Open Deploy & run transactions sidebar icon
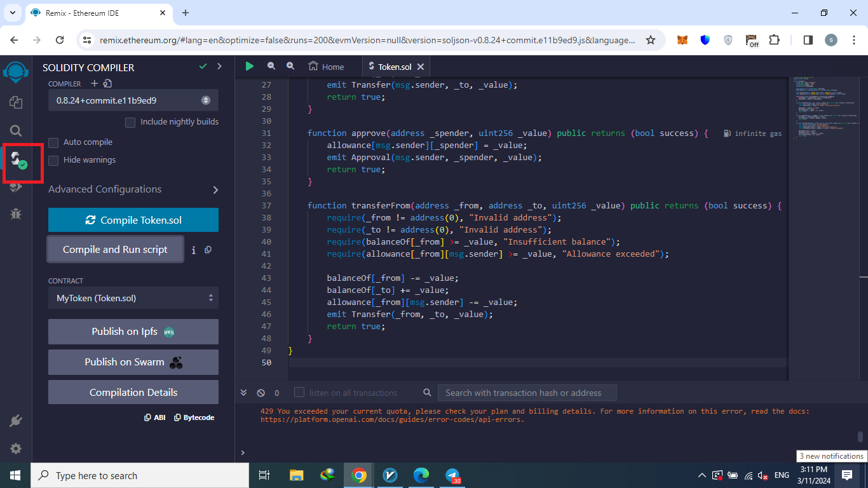The image size is (868, 488). [x=16, y=187]
